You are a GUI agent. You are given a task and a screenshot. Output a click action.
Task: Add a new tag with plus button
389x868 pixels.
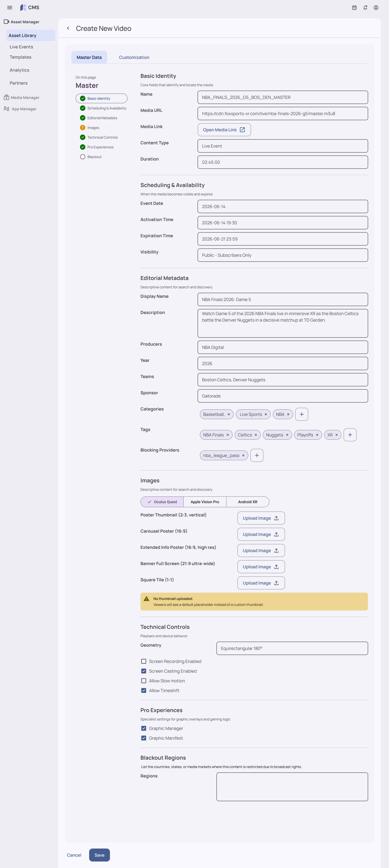[350, 435]
